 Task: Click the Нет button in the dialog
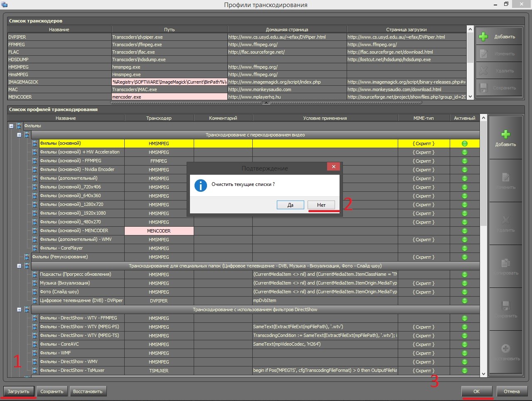tap(321, 205)
